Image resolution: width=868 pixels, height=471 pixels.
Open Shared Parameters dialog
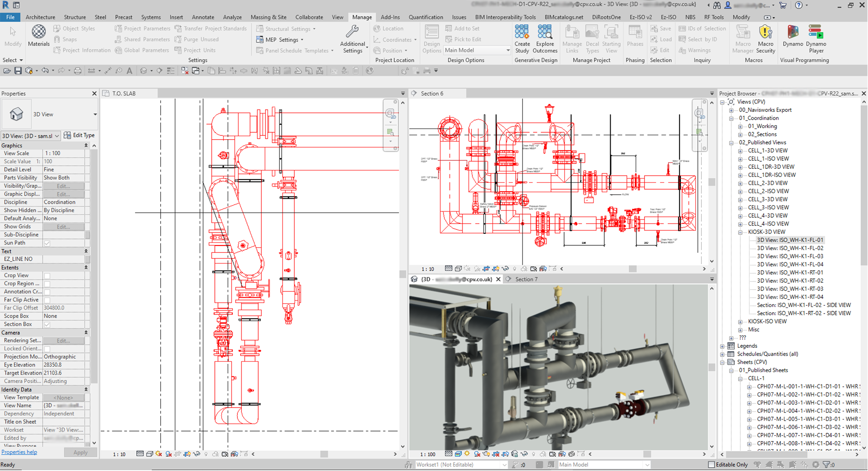[x=142, y=39]
